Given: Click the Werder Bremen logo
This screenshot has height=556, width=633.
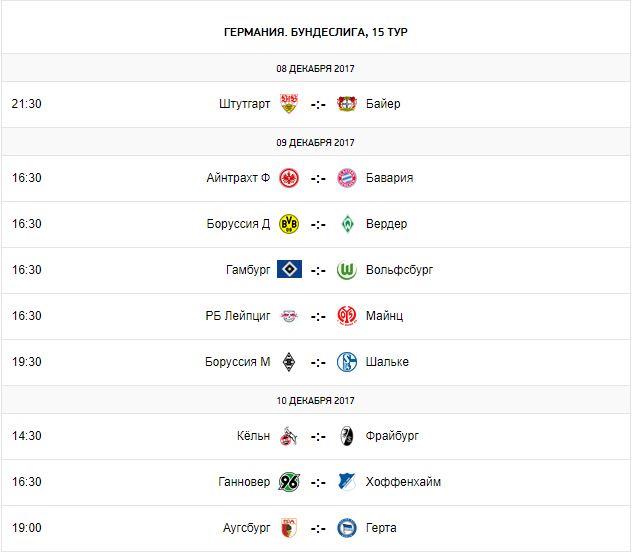Looking at the screenshot, I should (x=347, y=224).
